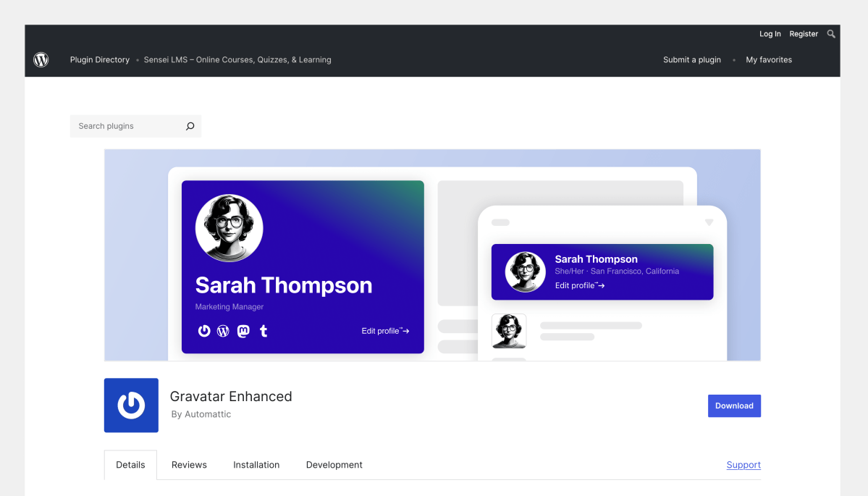This screenshot has width=868, height=496.
Task: Click the WordPress logo in the top navigation bar
Action: point(41,59)
